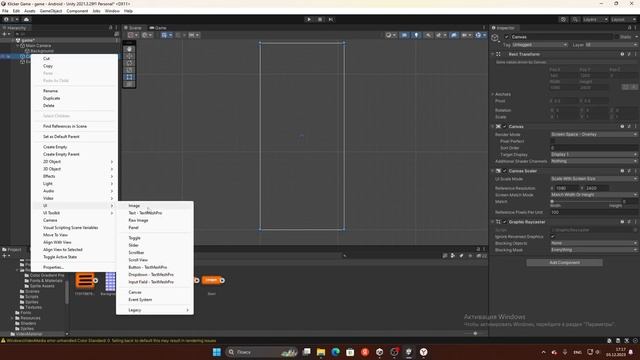Open the Inspector Layer dropdown
Screen dimensions: 640x360
coord(611,44)
